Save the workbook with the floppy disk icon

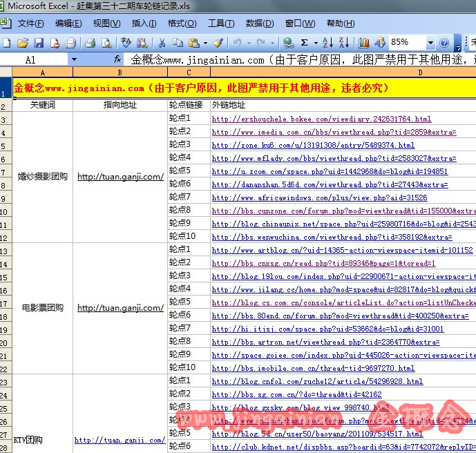[39, 43]
